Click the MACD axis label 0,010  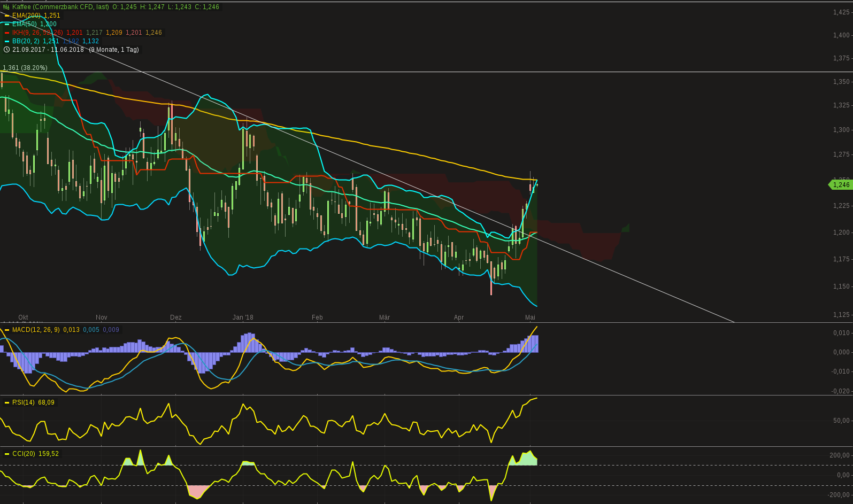[841, 333]
